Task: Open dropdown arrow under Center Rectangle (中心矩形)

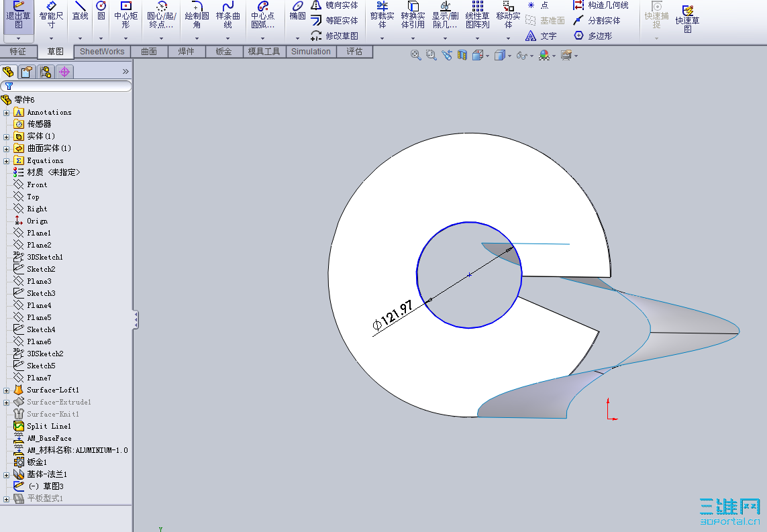Action: 125,38
